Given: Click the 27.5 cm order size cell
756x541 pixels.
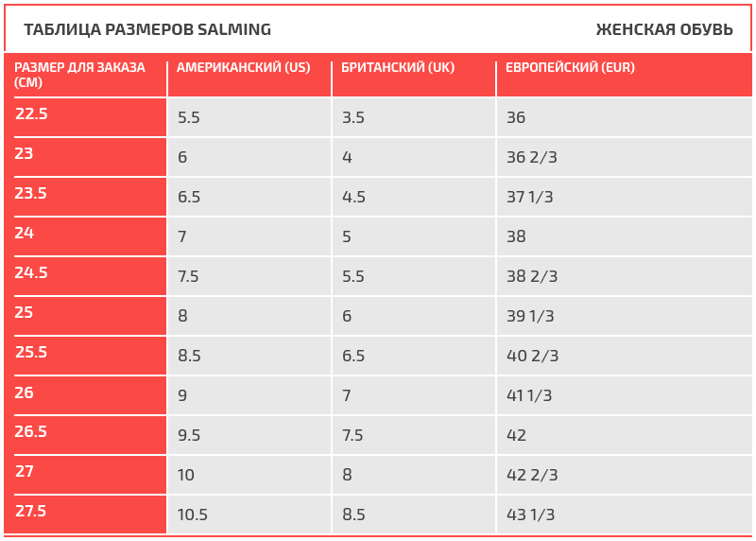Looking at the screenshot, I should point(31,512).
